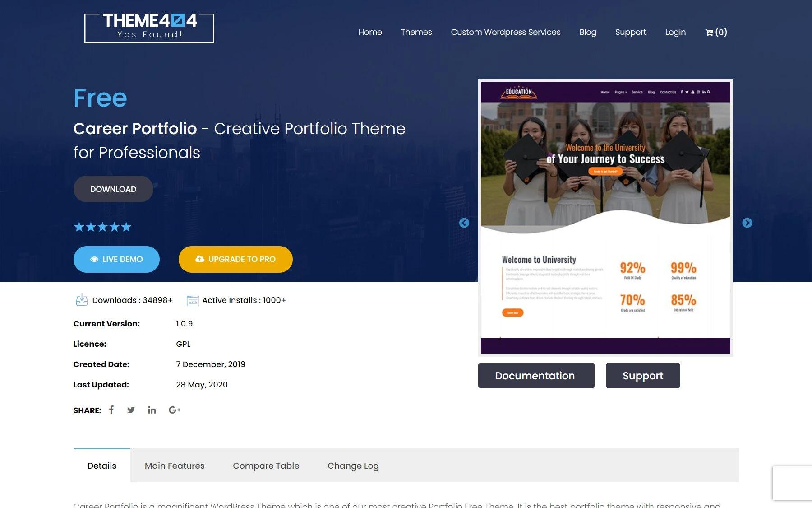The height and width of the screenshot is (508, 812).
Task: Open Custom Wordpress Services page
Action: 505,32
